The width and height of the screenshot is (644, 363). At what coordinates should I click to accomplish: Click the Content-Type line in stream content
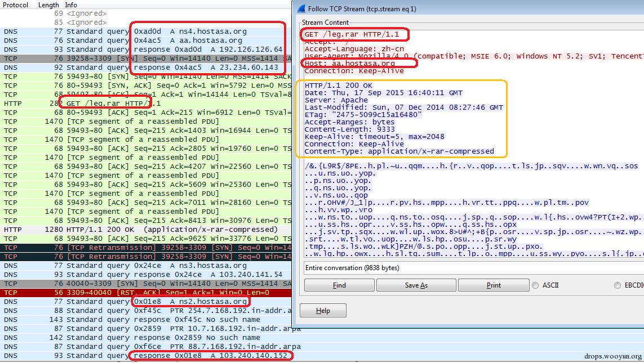click(x=399, y=151)
